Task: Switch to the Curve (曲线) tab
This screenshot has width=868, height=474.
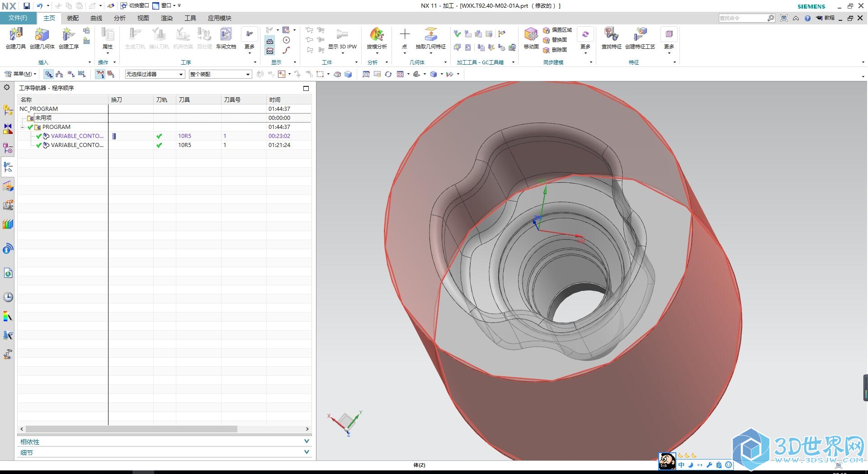Action: click(96, 18)
